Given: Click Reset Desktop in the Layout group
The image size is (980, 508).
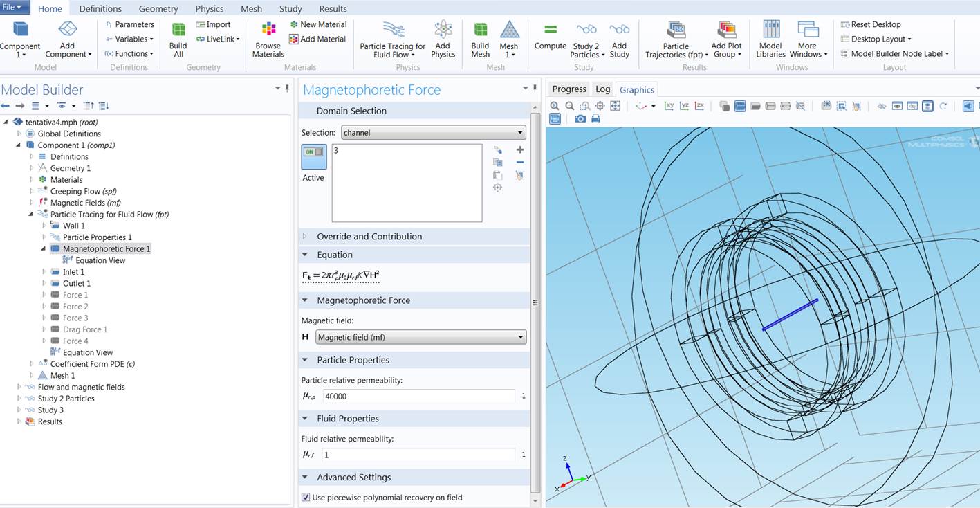Looking at the screenshot, I should point(870,24).
